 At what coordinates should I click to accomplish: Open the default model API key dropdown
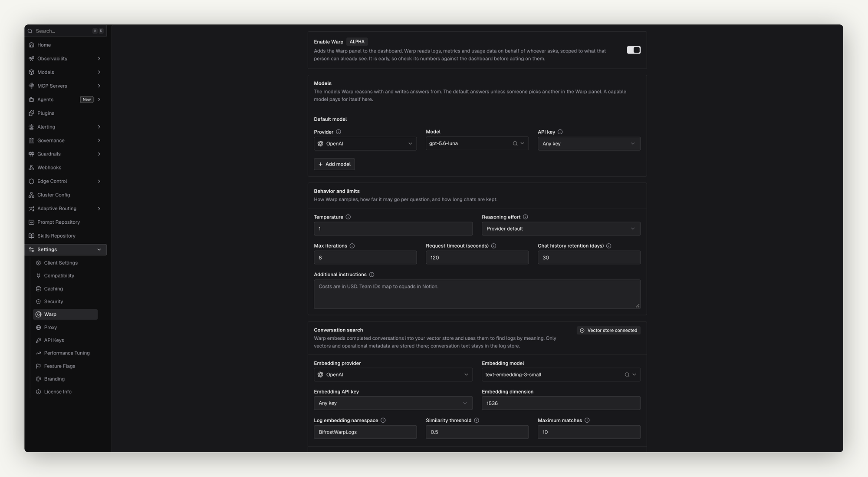click(589, 144)
